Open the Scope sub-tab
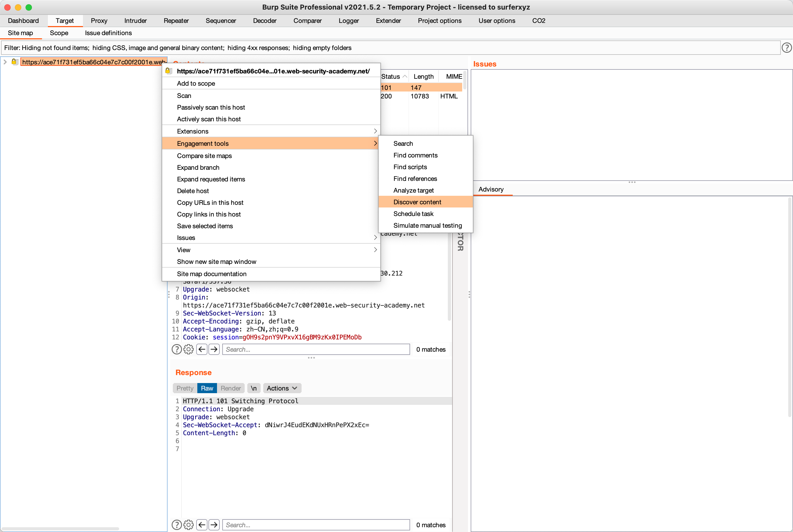This screenshot has height=532, width=793. click(x=59, y=33)
